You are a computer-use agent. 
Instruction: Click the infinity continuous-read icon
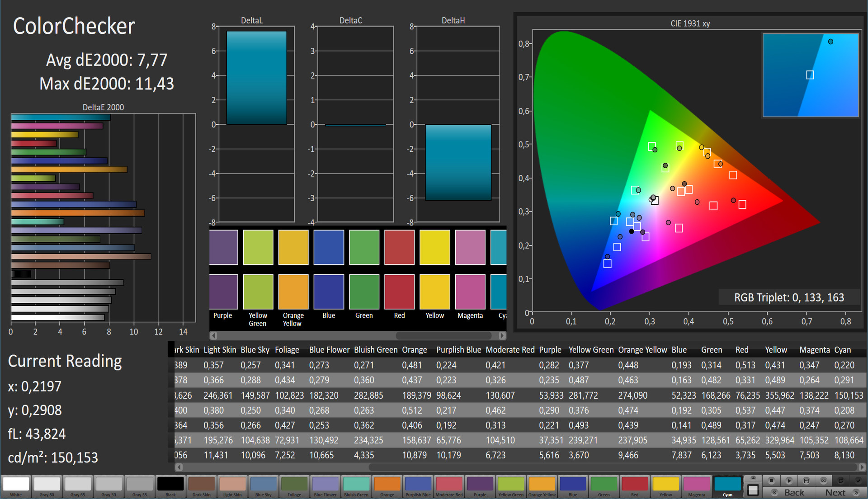(x=823, y=480)
